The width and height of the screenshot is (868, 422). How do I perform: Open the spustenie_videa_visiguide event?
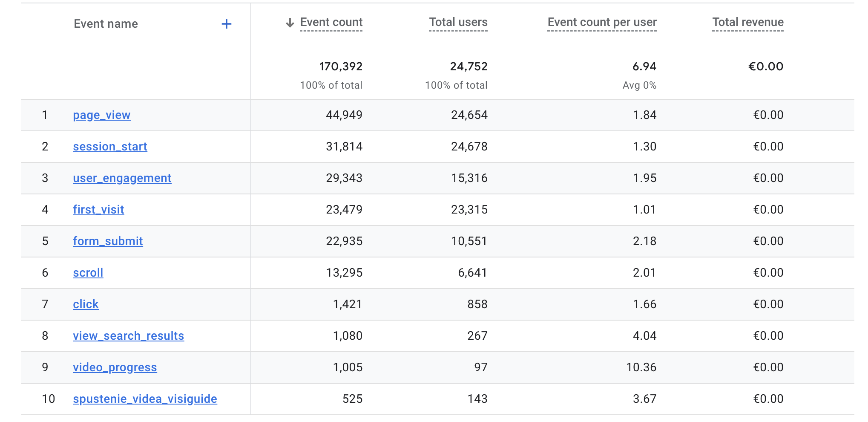145,399
